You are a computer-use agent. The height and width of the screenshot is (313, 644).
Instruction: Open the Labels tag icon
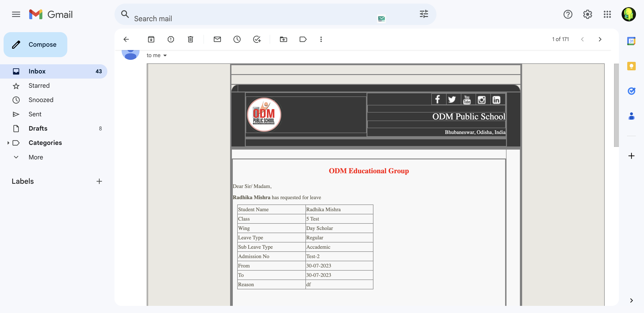click(x=303, y=39)
